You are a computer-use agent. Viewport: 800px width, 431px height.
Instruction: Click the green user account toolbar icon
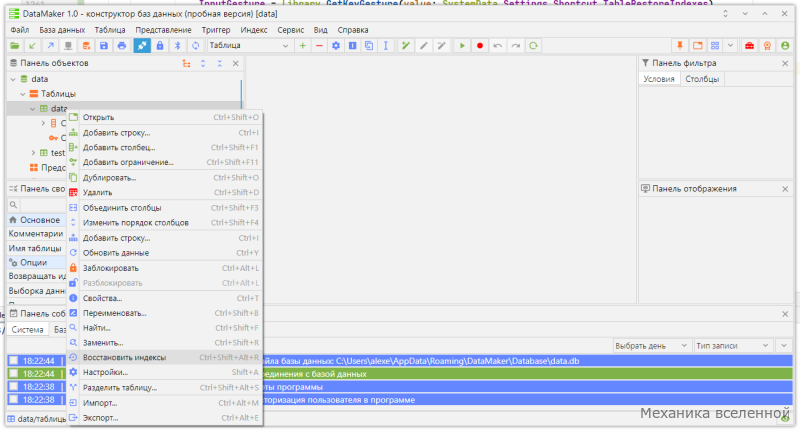coord(785,46)
